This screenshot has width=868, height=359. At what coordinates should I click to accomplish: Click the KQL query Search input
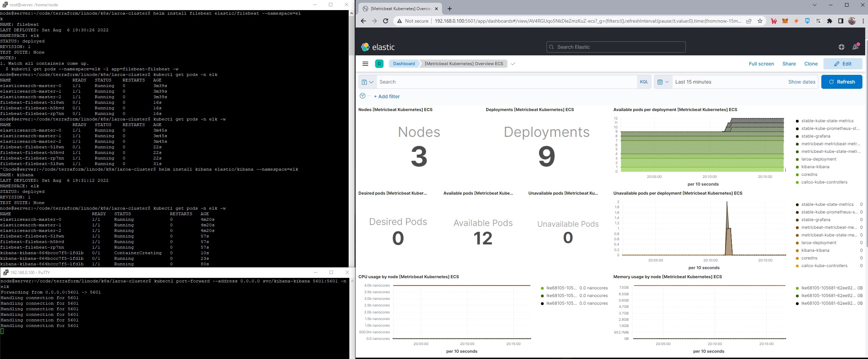tap(507, 82)
